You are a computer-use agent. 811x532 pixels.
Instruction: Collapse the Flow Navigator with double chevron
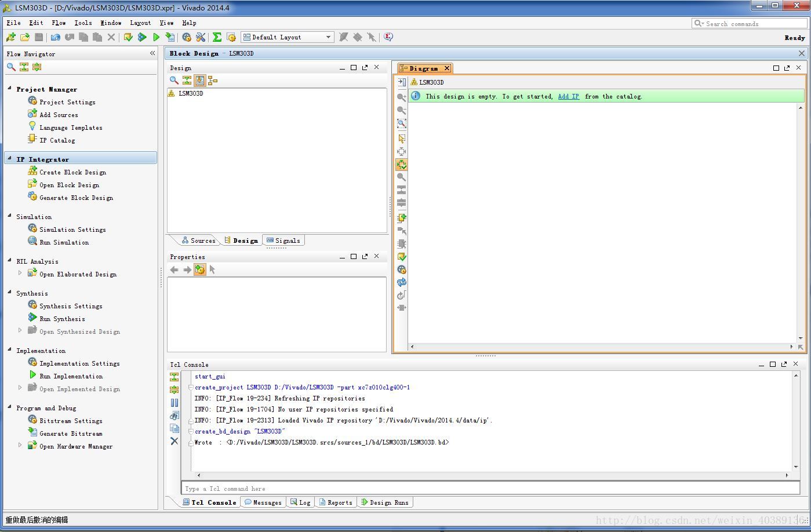(152, 53)
